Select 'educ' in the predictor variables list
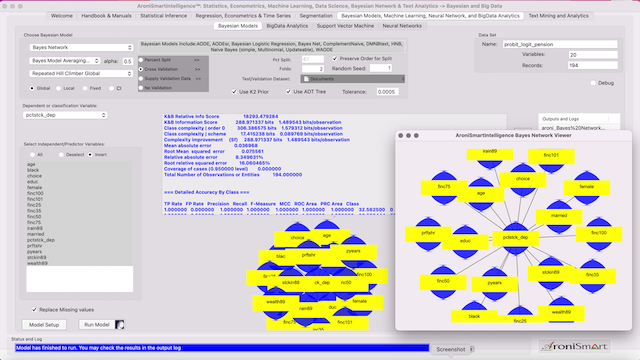Image resolution: width=640 pixels, height=360 pixels. tap(33, 182)
